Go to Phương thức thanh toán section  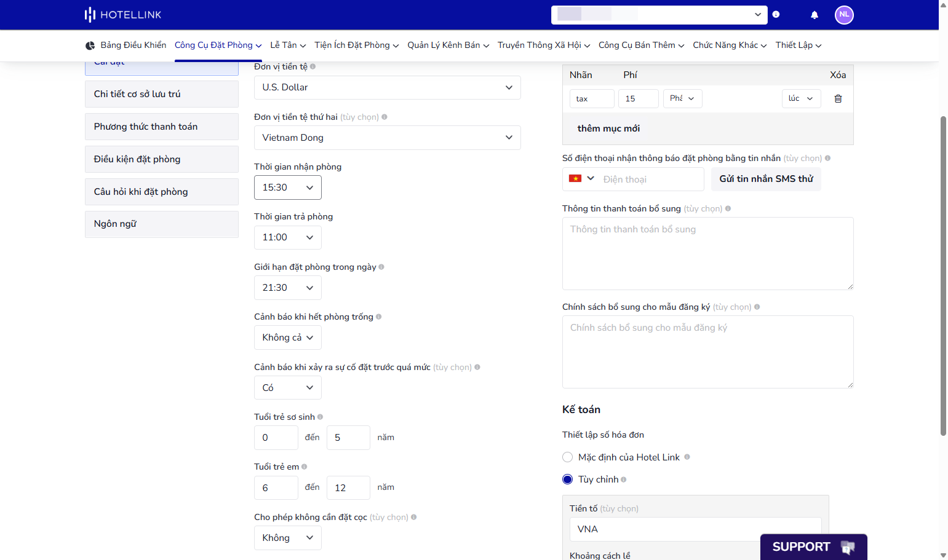pyautogui.click(x=162, y=127)
